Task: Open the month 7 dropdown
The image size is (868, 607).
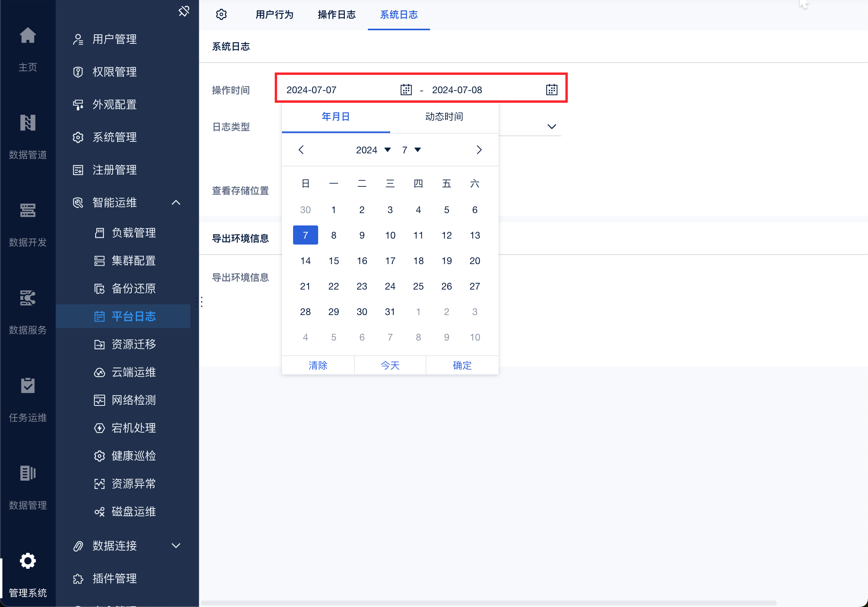Action: (x=411, y=150)
